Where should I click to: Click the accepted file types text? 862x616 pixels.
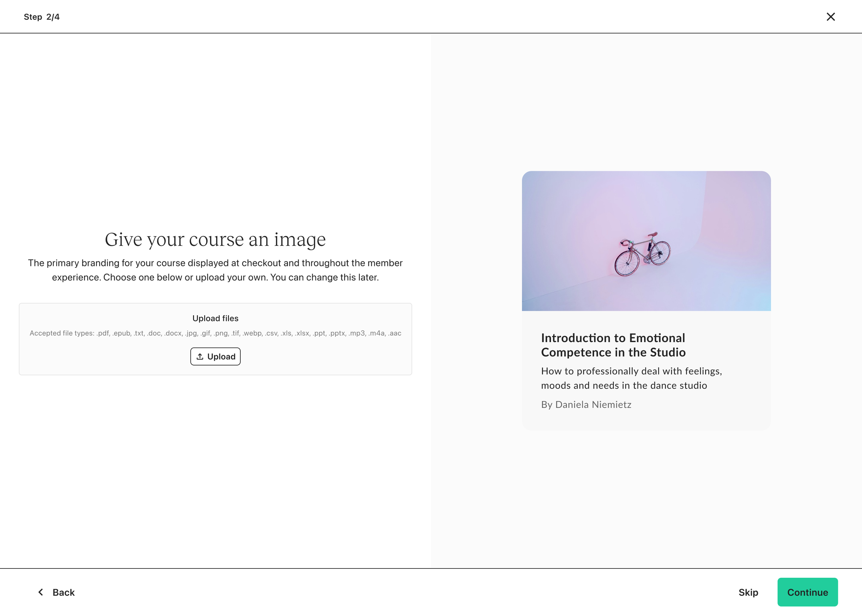[215, 333]
